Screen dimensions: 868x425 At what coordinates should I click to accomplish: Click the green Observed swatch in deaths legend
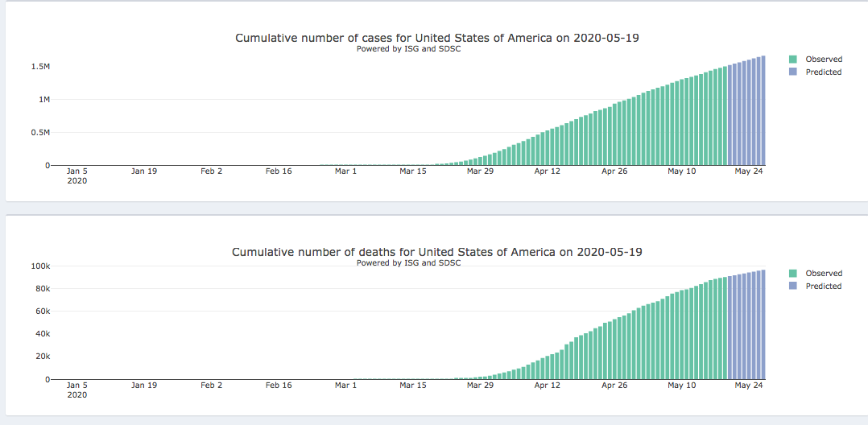(793, 273)
